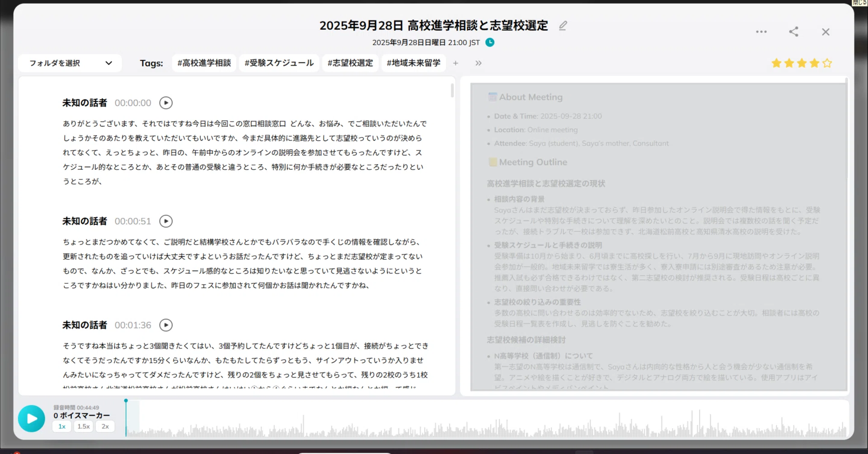Set rating to two stars

[x=789, y=63]
